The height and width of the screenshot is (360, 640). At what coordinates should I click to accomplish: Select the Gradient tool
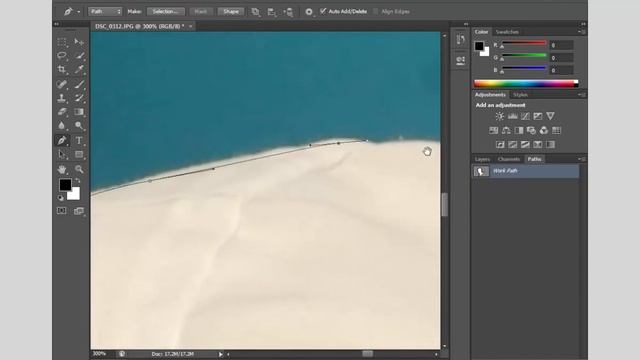[79, 112]
